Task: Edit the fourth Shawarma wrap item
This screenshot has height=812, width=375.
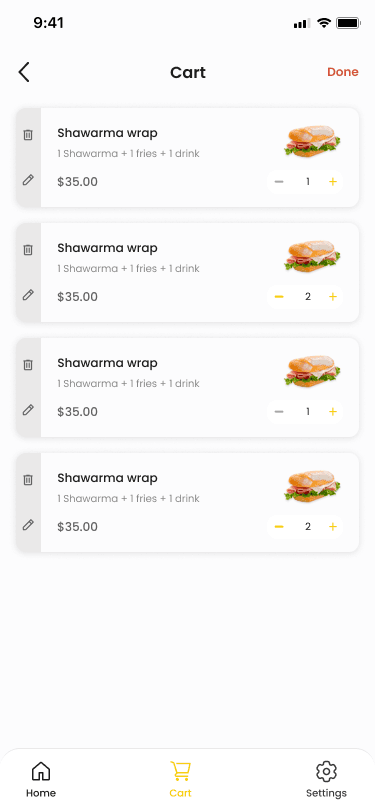Action: click(28, 525)
